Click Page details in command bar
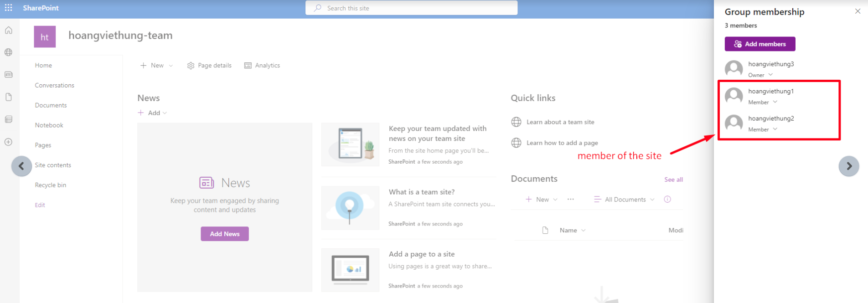The image size is (868, 303). [209, 66]
